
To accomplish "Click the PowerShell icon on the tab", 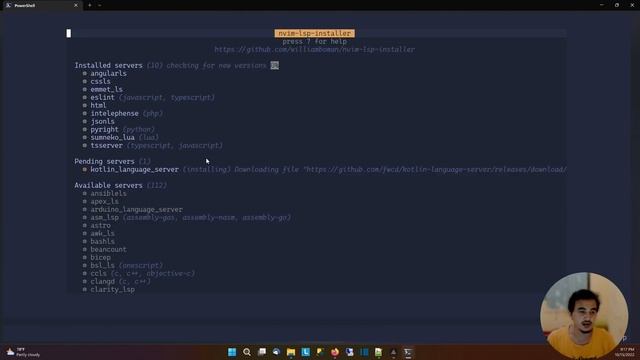I will (8, 5).
